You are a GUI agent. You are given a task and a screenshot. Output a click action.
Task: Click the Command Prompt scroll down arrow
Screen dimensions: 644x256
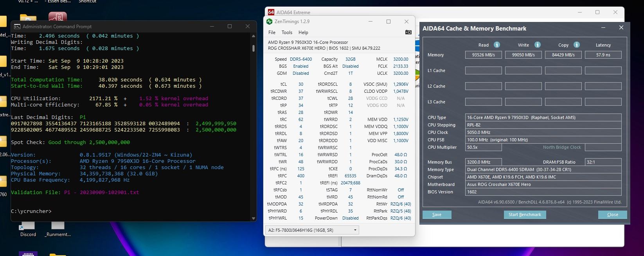254,218
